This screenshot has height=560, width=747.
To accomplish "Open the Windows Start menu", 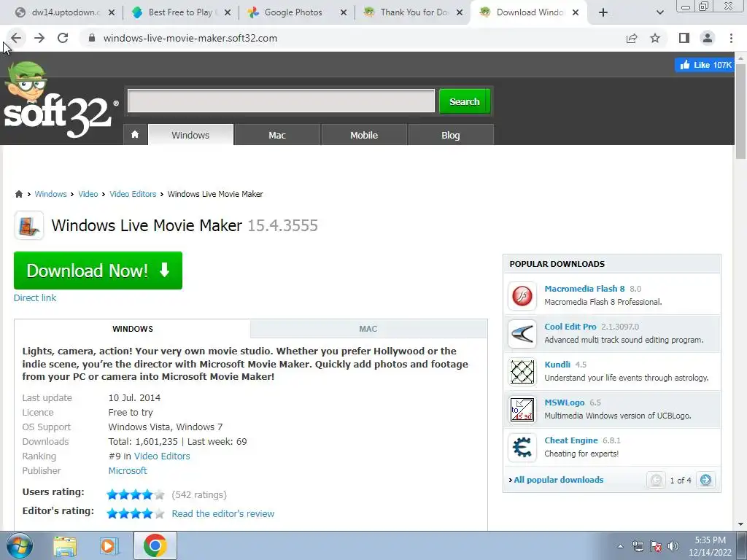I will [20, 545].
